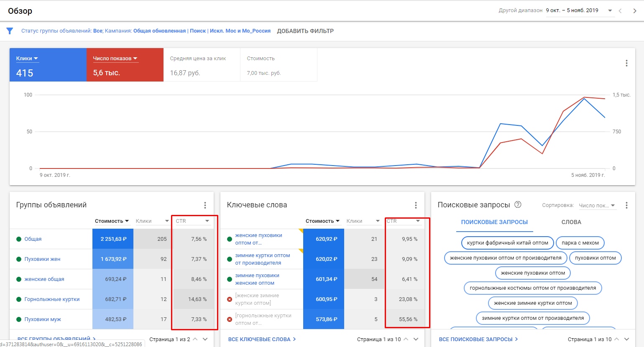Open Клики metric dropdown in blue tile

tap(27, 59)
